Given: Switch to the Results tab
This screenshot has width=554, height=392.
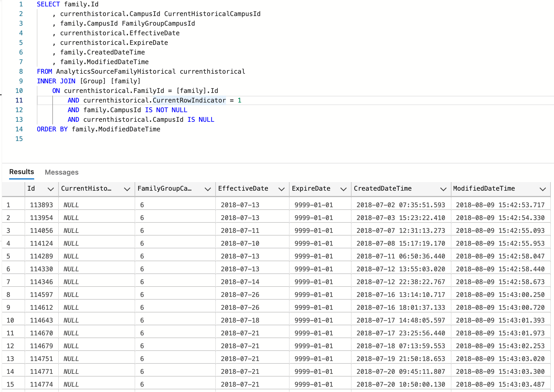Looking at the screenshot, I should (21, 172).
